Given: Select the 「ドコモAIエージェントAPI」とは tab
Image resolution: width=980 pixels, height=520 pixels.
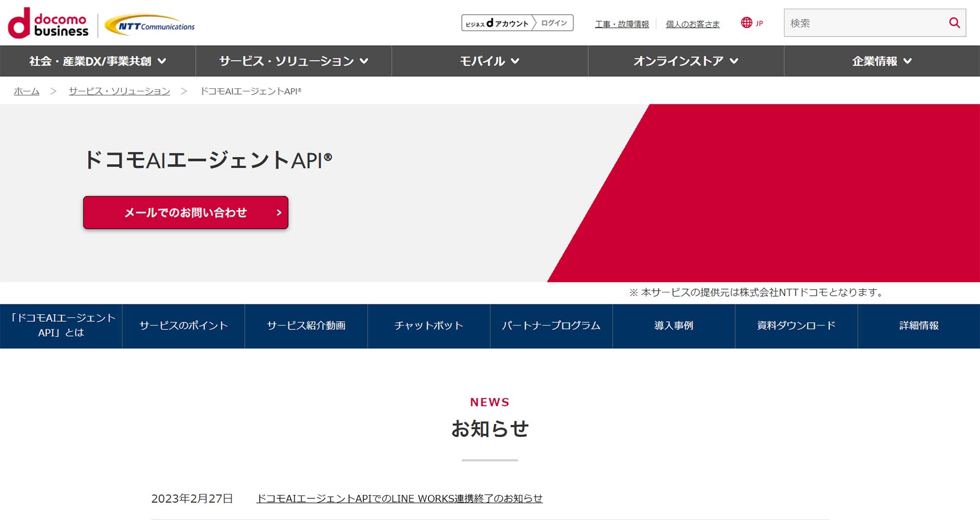Looking at the screenshot, I should click(61, 326).
